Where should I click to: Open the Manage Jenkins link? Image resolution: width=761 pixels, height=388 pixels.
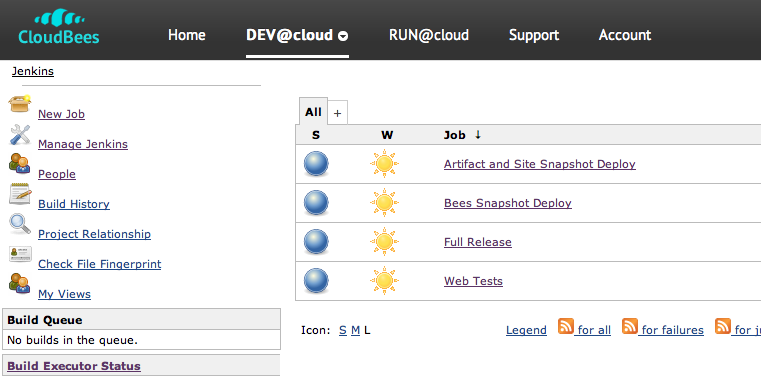[83, 144]
